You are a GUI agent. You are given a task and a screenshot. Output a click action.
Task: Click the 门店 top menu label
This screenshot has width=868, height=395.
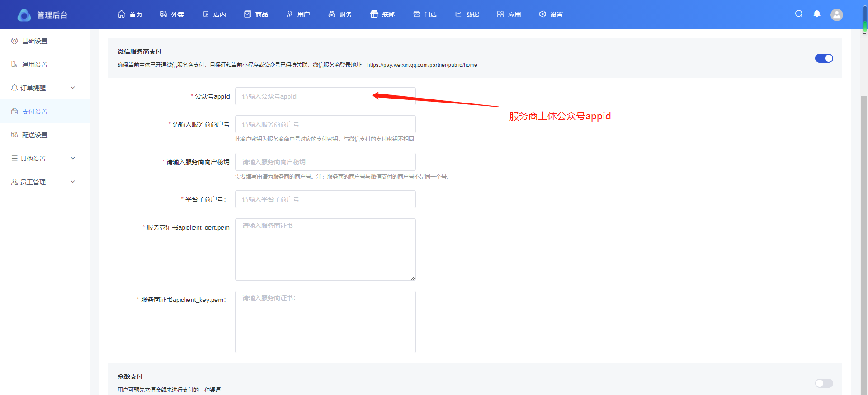[430, 14]
